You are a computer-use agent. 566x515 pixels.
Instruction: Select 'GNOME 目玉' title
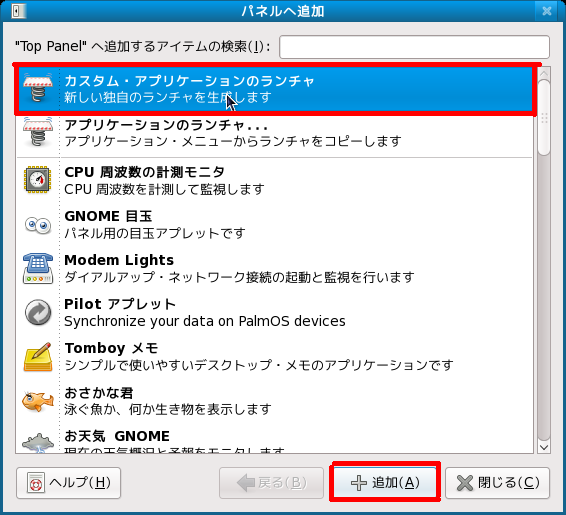(x=108, y=216)
